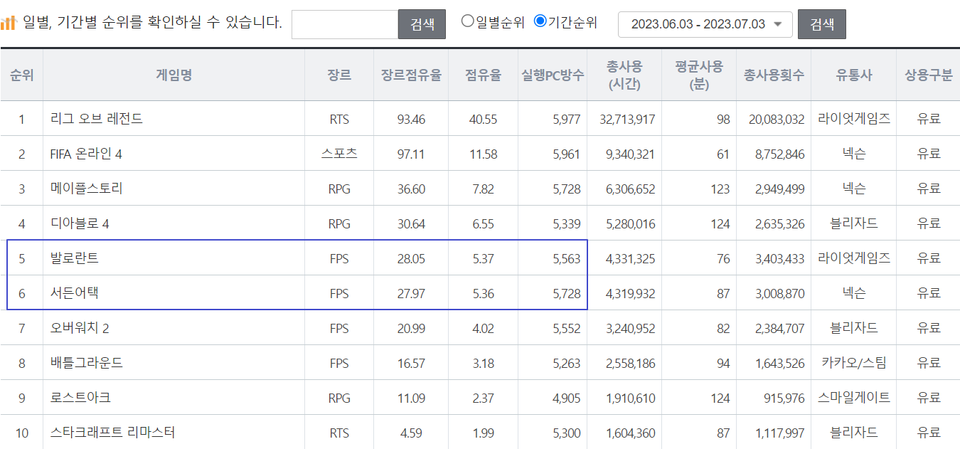This screenshot has width=960, height=449.
Task: Click share value 5.36
Action: pyautogui.click(x=483, y=294)
